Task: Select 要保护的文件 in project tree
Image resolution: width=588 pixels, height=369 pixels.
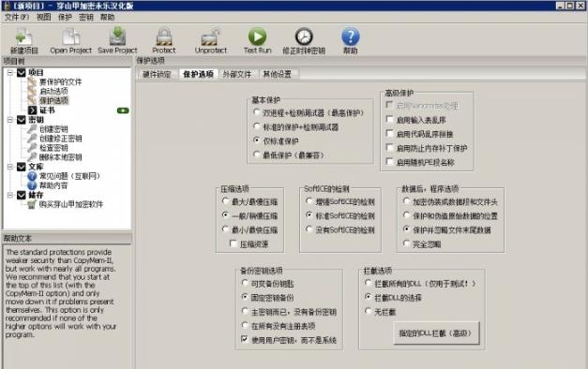Action: 60,81
